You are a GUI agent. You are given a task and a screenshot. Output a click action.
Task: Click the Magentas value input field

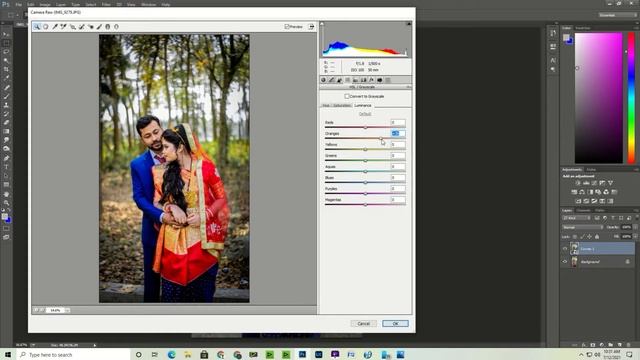point(398,200)
